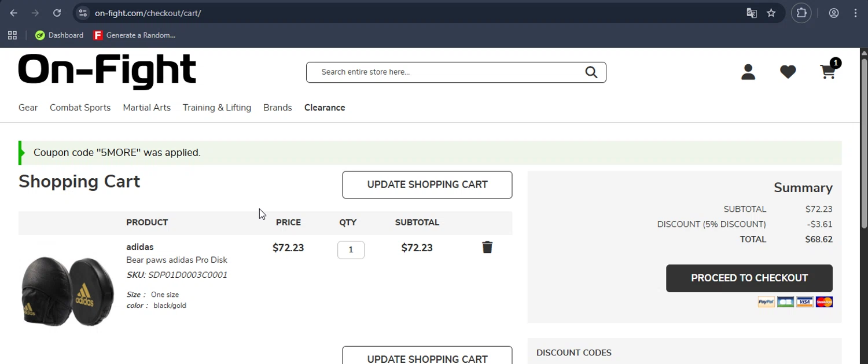This screenshot has height=364, width=868.
Task: Click the search magnifier icon
Action: pos(591,72)
